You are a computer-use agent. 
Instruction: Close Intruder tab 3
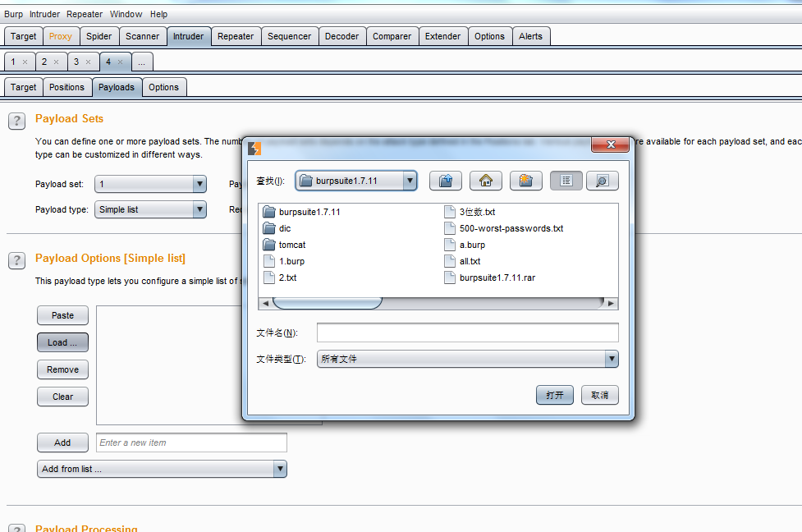[88, 62]
